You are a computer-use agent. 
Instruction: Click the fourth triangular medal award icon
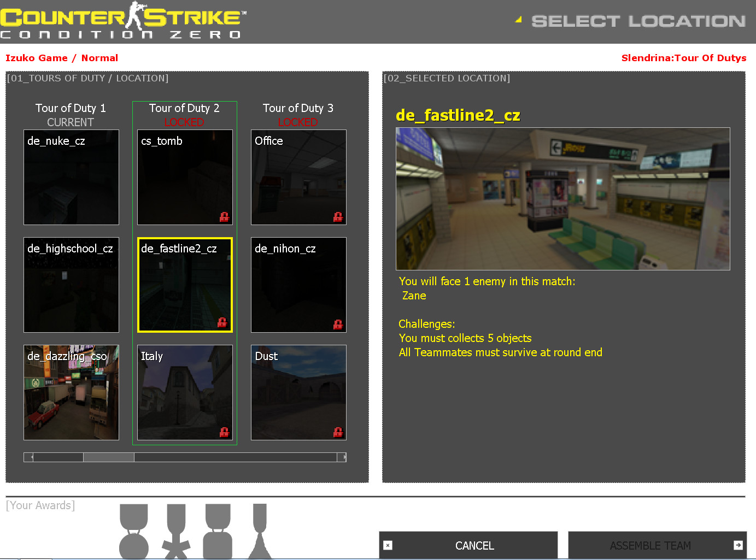pyautogui.click(x=260, y=531)
